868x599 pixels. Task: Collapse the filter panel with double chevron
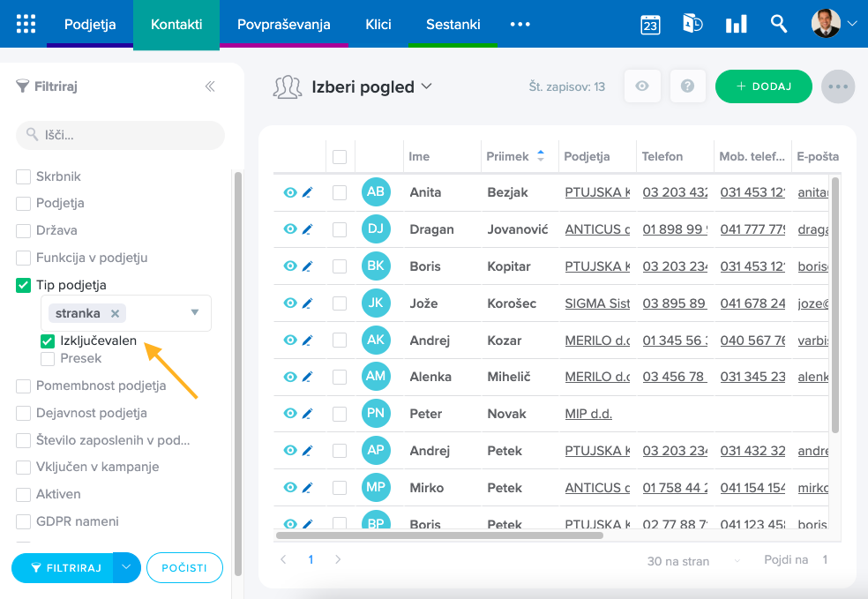[x=210, y=86]
